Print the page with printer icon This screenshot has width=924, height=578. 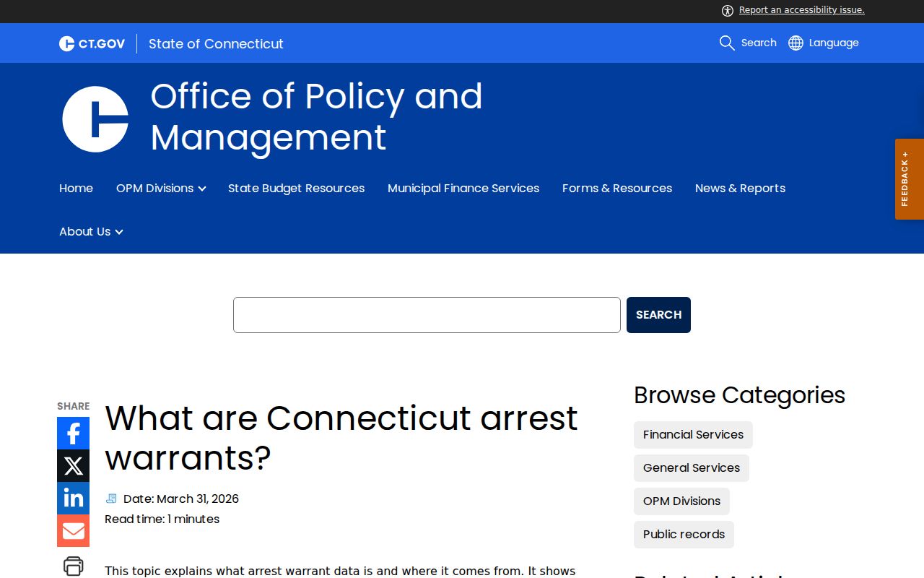click(73, 566)
